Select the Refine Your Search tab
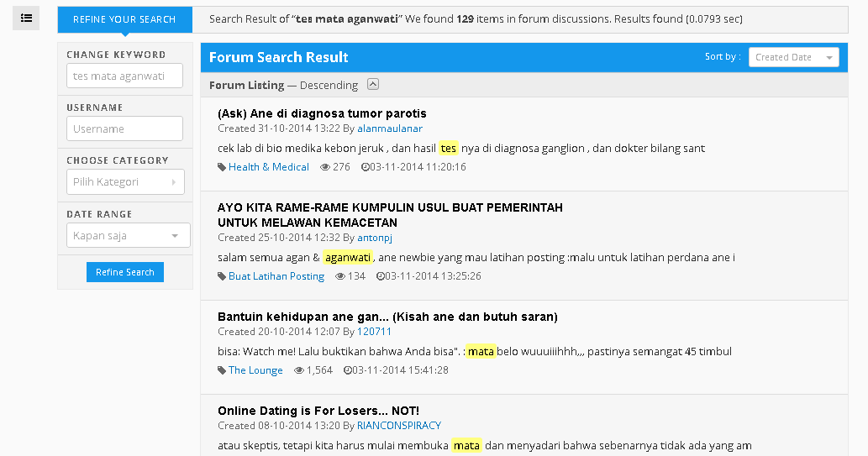 click(x=124, y=19)
